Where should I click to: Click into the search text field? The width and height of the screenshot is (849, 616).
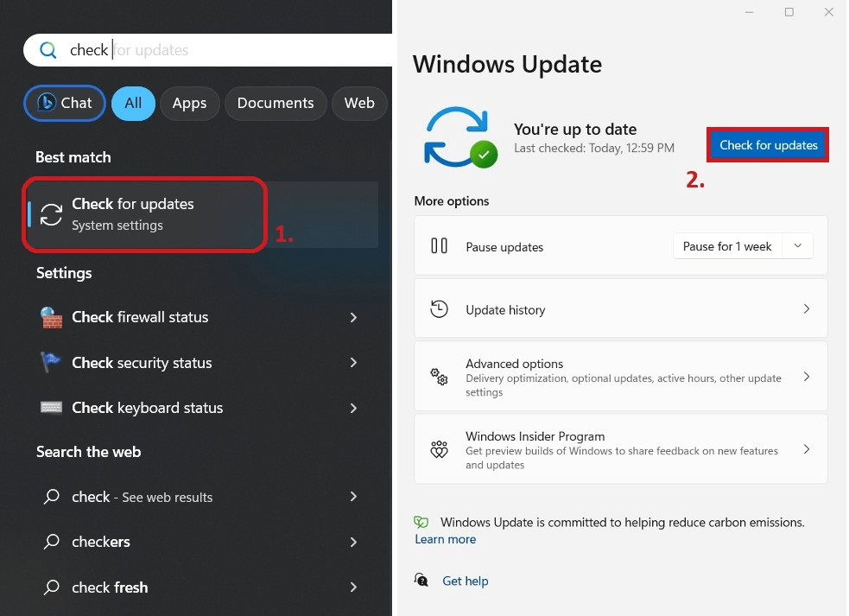208,50
